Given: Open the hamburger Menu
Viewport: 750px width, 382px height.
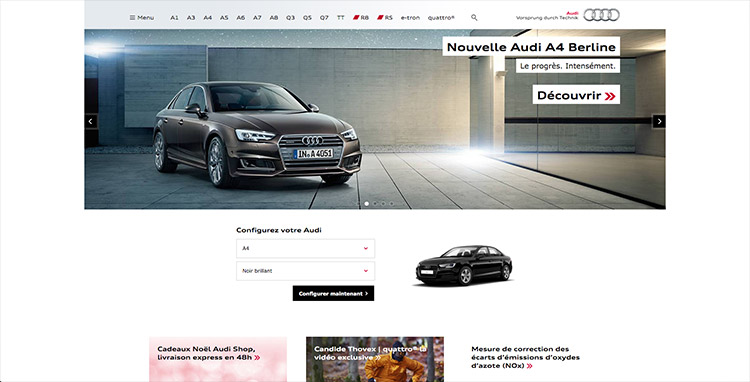Looking at the screenshot, I should coord(142,18).
